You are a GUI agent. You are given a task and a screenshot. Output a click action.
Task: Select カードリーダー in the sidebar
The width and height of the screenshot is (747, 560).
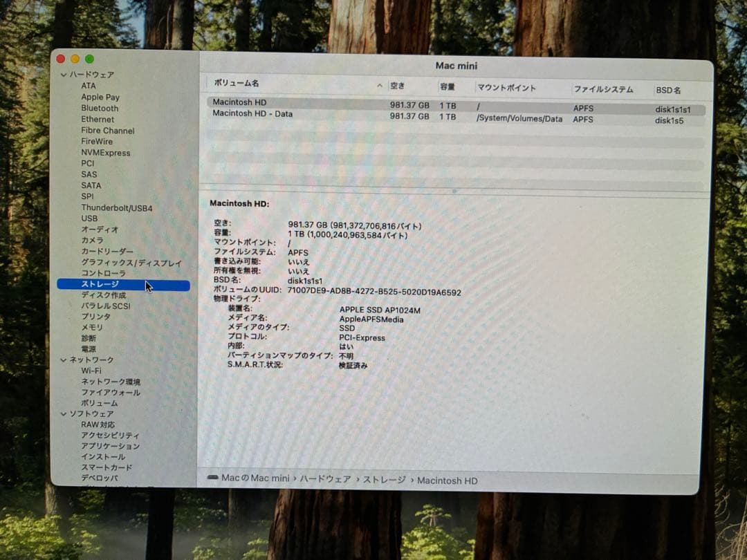[107, 252]
